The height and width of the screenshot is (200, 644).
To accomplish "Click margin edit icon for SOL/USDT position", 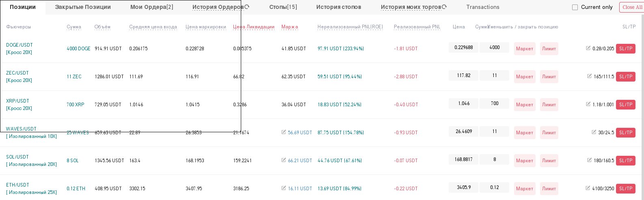I will click(284, 160).
